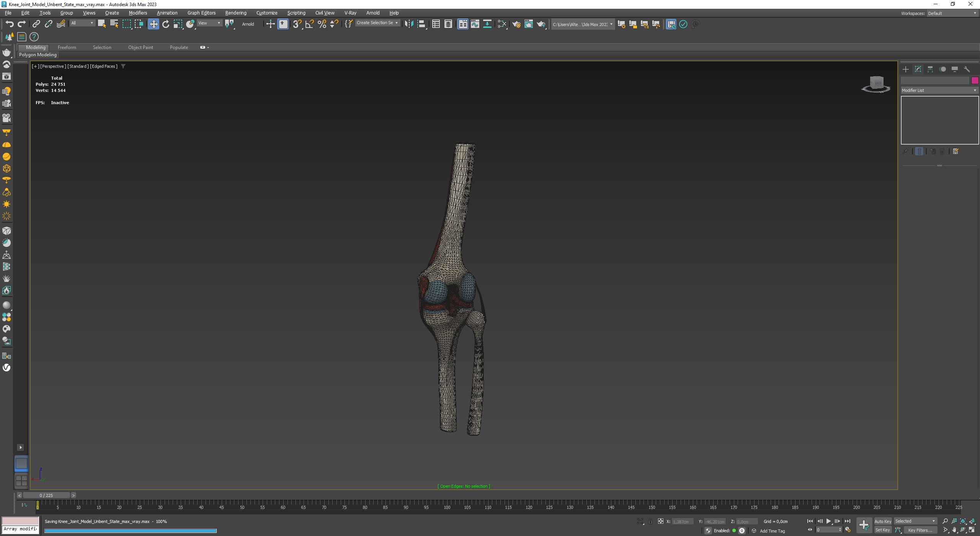This screenshot has height=536, width=980.
Task: Toggle the Angle Snap button
Action: [310, 24]
